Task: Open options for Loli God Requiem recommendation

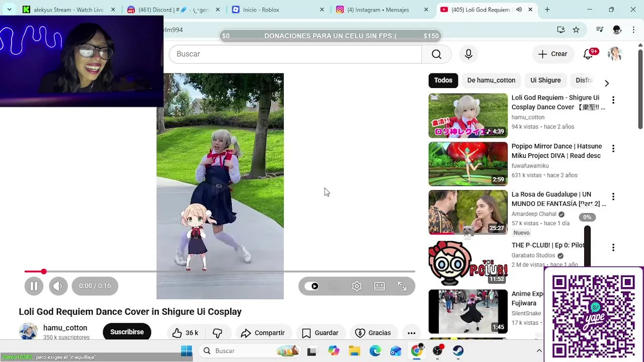Action: (613, 100)
